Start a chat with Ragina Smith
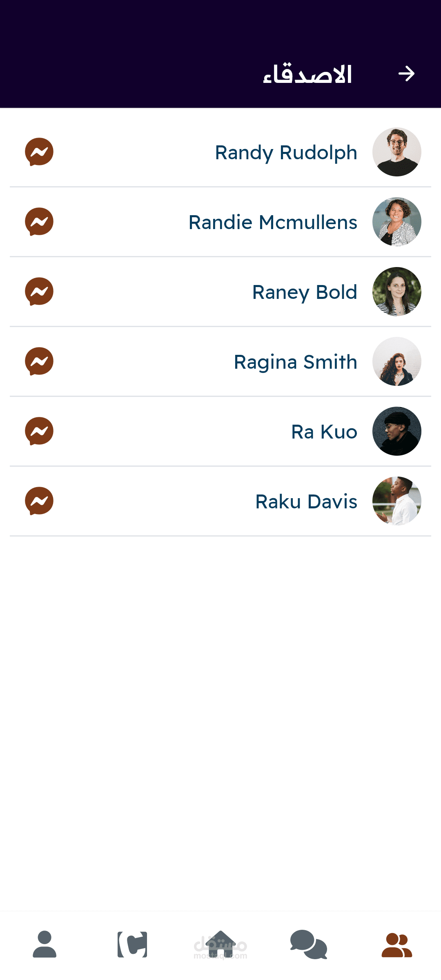The image size is (441, 980). 39,361
